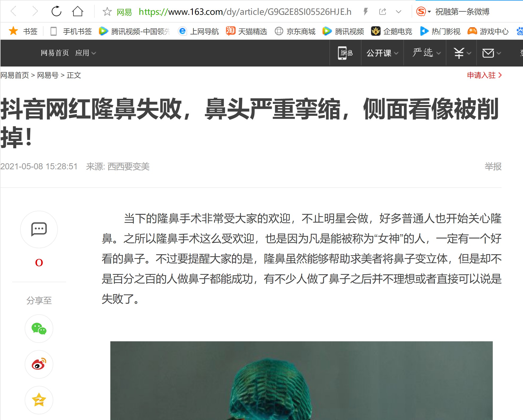Open the 严选 menu item

point(426,53)
